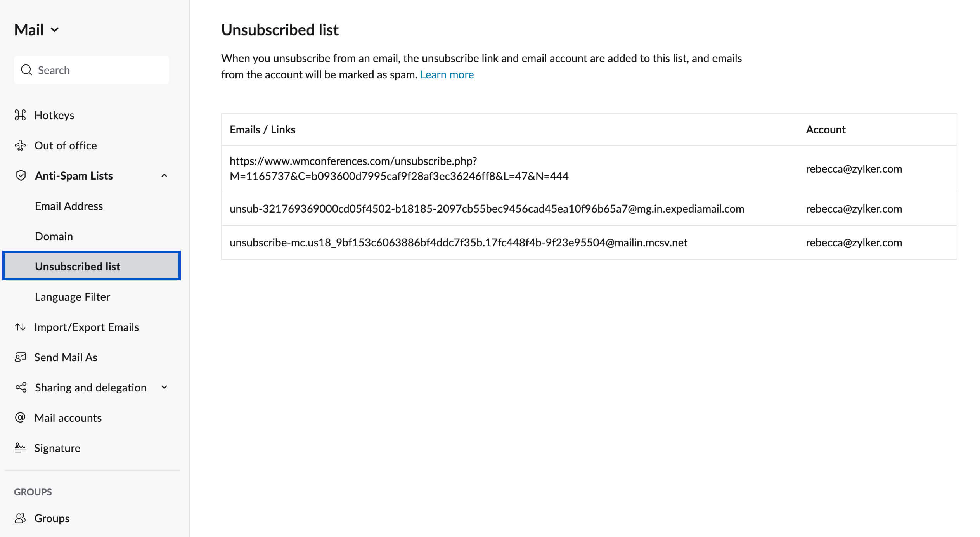Click the Anti-Spam Lists shield icon

pos(21,175)
